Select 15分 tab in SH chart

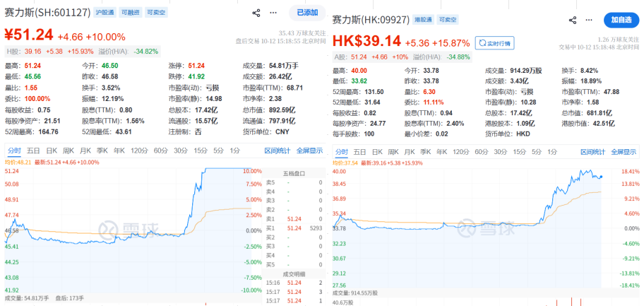pos(201,151)
